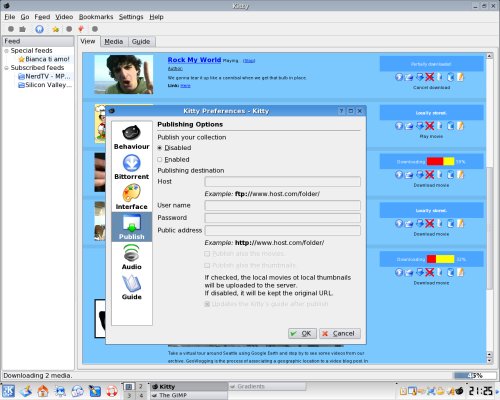The image size is (500, 400).
Task: Click the blue home toolbar icon
Action: 39,29
